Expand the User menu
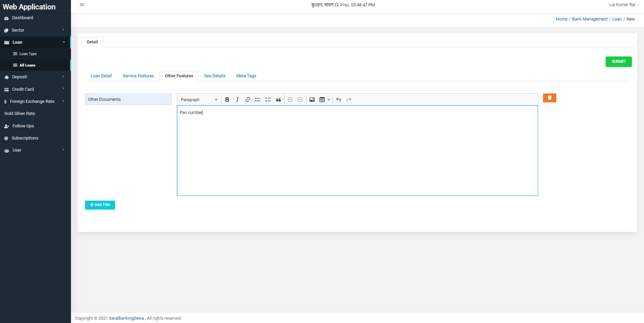 (x=35, y=150)
